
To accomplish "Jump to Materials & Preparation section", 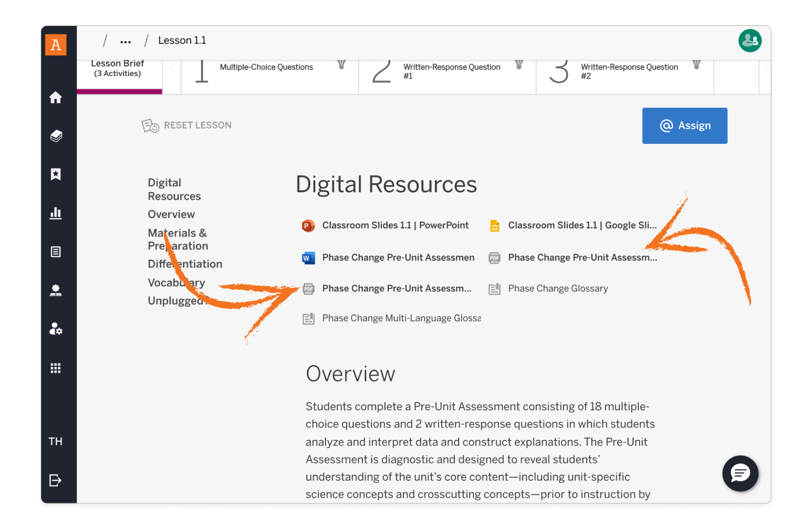I will click(178, 240).
